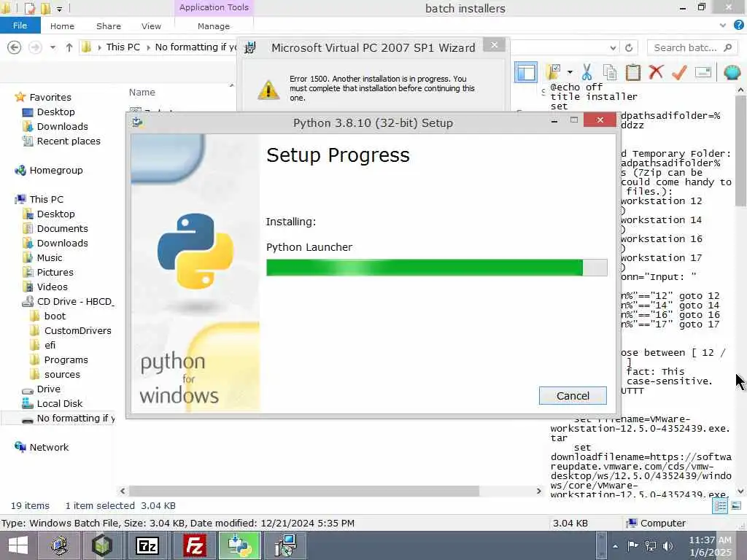The height and width of the screenshot is (560, 747).
Task: Go back with the Explorer back arrow
Action: [15, 47]
